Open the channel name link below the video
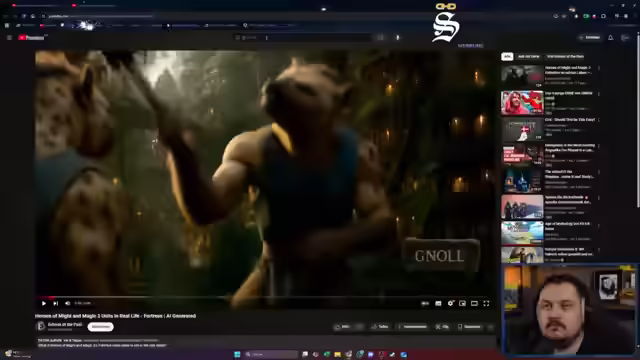Image resolution: width=640 pixels, height=360 pixels. click(65, 324)
